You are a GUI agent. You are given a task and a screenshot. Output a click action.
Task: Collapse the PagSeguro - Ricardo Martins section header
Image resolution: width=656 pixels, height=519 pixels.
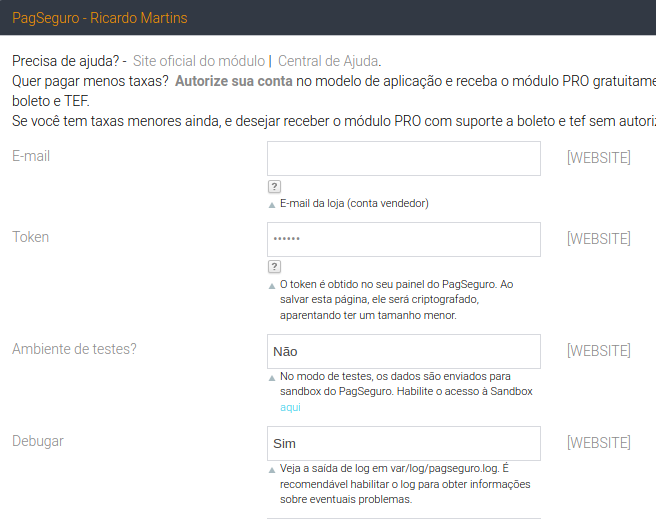click(328, 18)
